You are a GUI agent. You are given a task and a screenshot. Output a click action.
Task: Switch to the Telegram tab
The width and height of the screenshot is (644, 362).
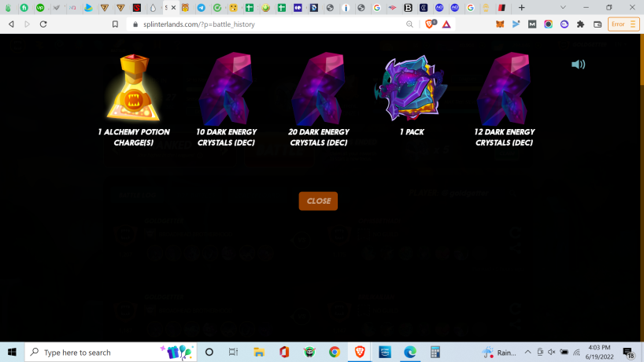click(x=202, y=7)
